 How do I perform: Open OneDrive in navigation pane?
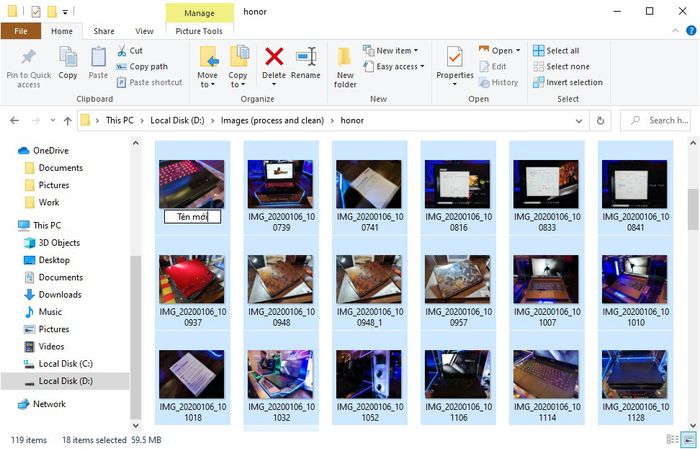(43, 150)
